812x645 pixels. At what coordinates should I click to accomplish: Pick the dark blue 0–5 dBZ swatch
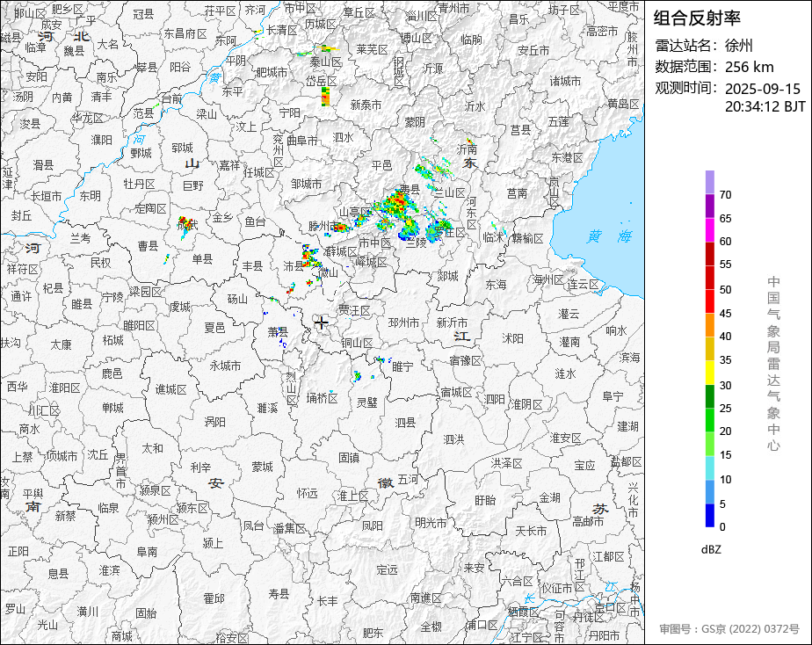pos(709,516)
